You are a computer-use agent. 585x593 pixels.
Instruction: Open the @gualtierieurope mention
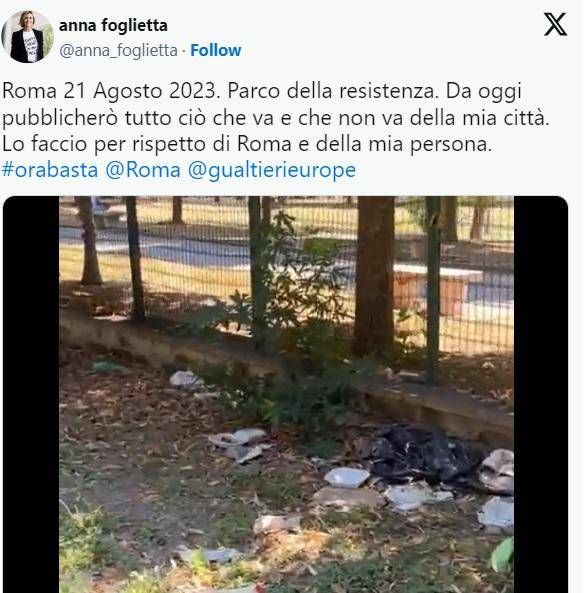pos(272,170)
